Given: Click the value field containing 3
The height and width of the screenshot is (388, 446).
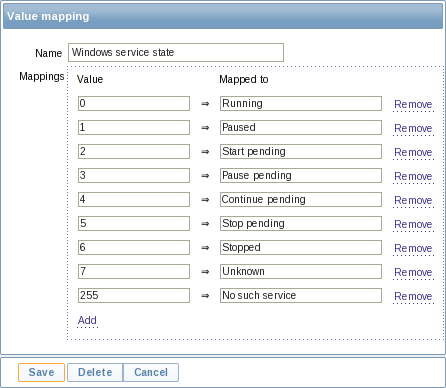Looking at the screenshot, I should pyautogui.click(x=134, y=175).
